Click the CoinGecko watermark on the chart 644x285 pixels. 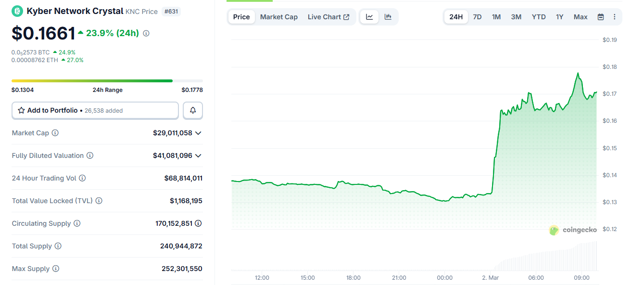click(x=573, y=230)
